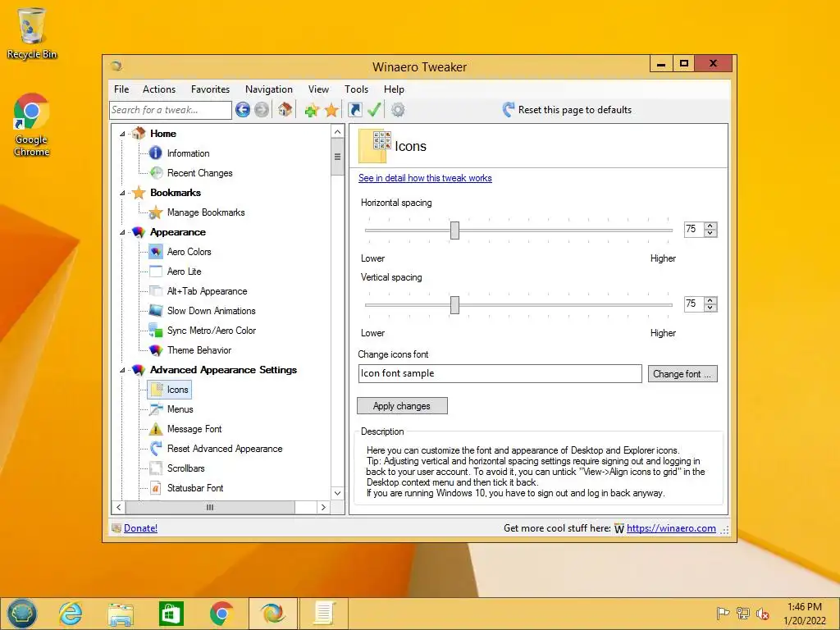The image size is (840, 630).
Task: Collapse the Bookmarks tree node
Action: 122,193
